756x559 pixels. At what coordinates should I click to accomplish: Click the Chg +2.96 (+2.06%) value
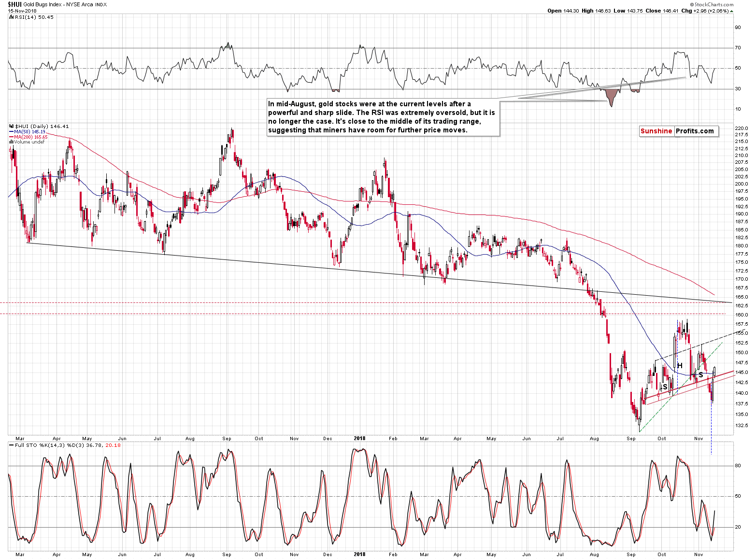tap(705, 11)
